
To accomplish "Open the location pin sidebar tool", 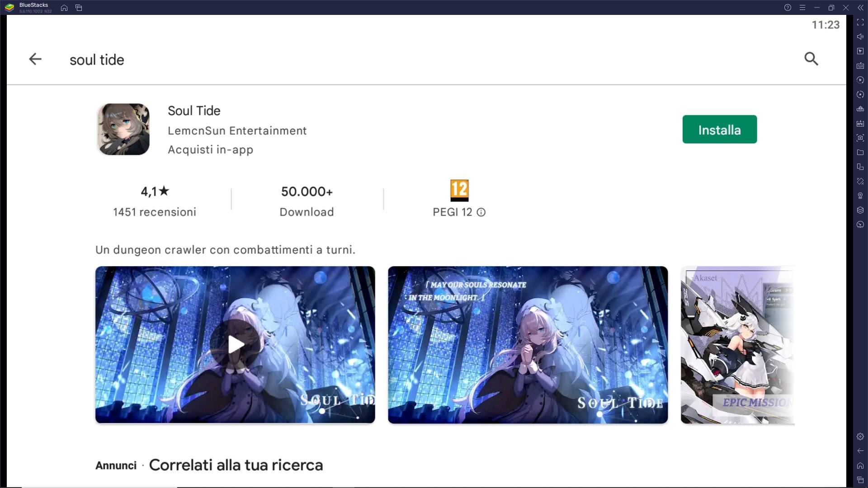I will pos(860,196).
